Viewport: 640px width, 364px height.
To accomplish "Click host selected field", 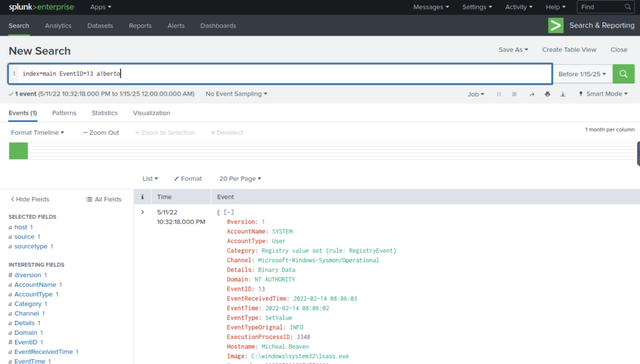I will click(x=21, y=227).
